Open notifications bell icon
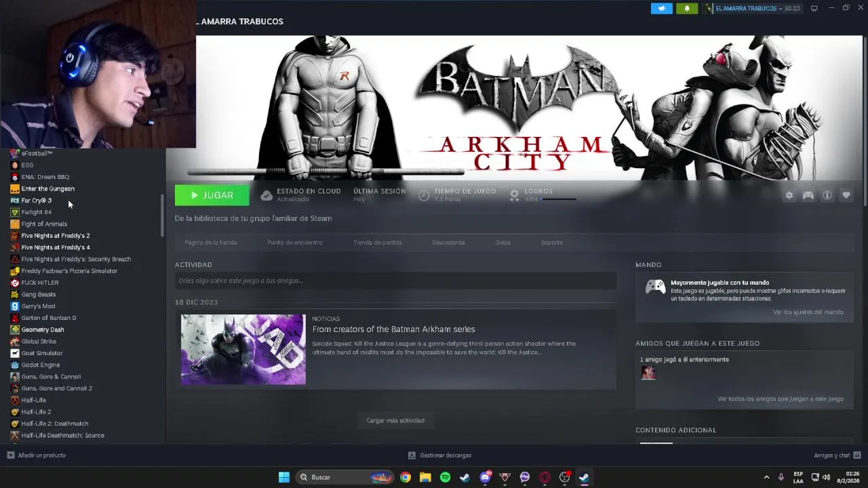Viewport: 868px width, 488px height. pyautogui.click(x=687, y=8)
